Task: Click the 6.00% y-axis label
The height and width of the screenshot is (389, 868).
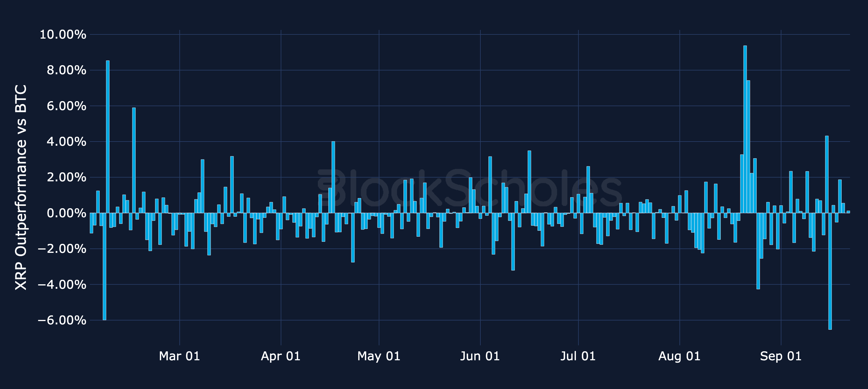Action: click(x=66, y=106)
